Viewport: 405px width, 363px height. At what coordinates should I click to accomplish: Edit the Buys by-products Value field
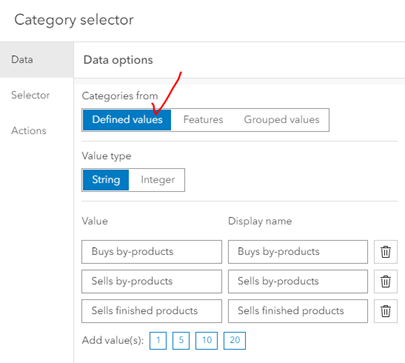pos(152,252)
